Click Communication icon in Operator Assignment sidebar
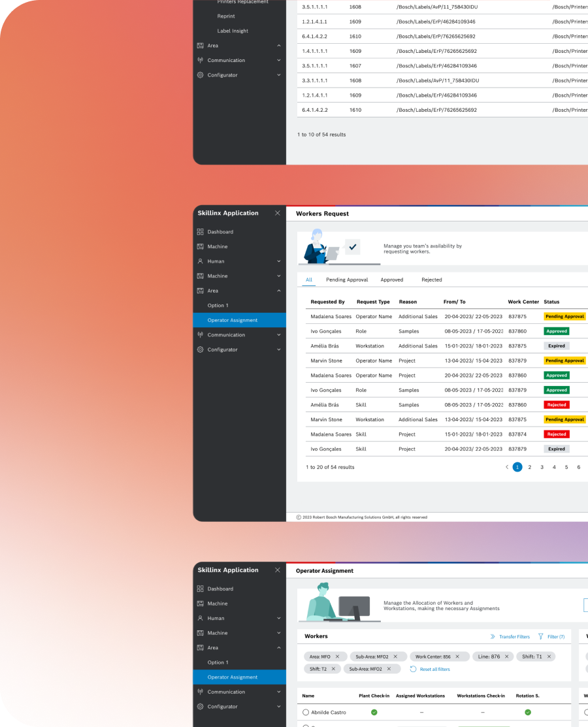Image resolution: width=588 pixels, height=727 pixels. click(201, 692)
